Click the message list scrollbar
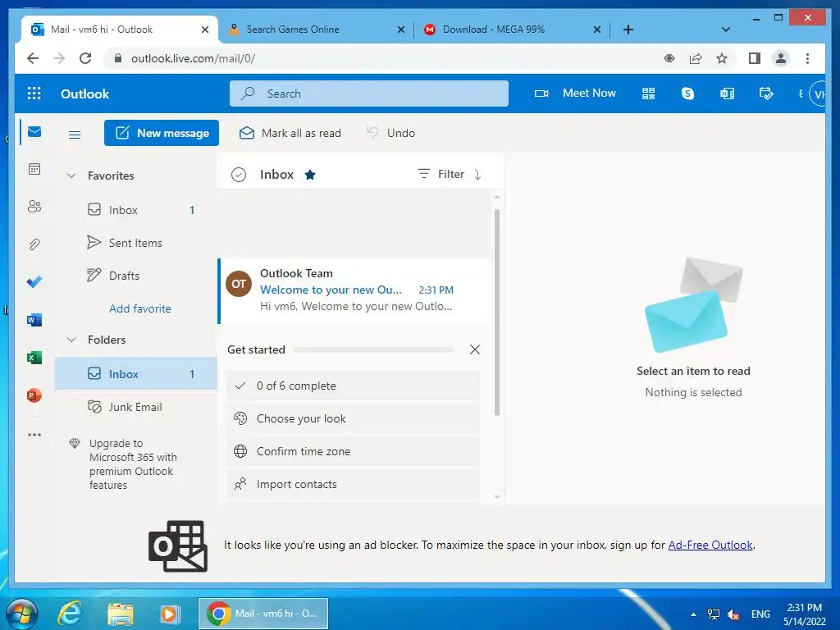840x630 pixels. pos(497,313)
